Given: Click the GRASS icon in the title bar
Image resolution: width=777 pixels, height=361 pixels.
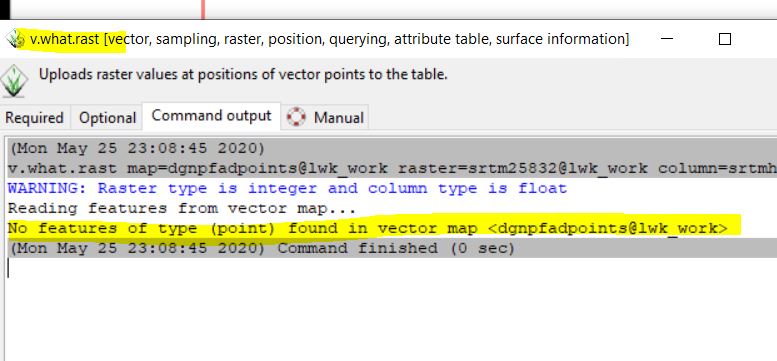Looking at the screenshot, I should 16,39.
